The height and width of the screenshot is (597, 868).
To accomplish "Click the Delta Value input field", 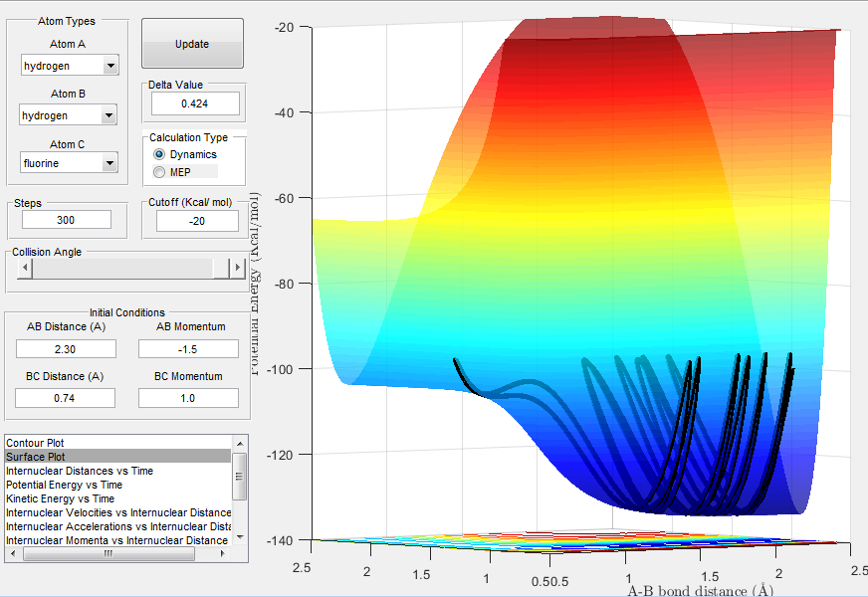I will (195, 103).
